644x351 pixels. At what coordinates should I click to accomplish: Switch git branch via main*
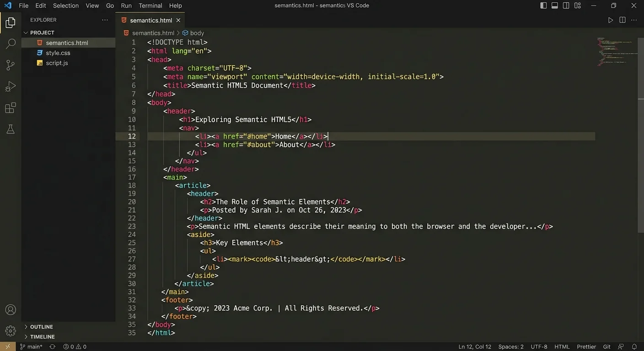[x=31, y=346]
